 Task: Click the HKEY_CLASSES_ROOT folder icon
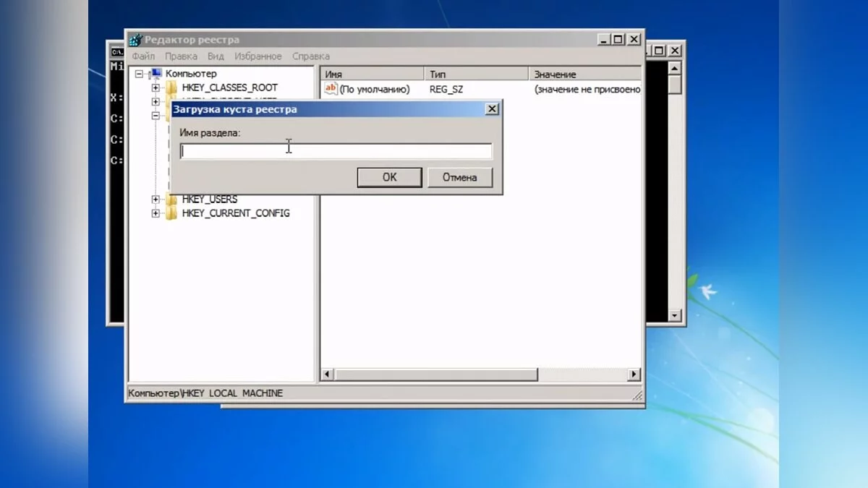pyautogui.click(x=171, y=87)
